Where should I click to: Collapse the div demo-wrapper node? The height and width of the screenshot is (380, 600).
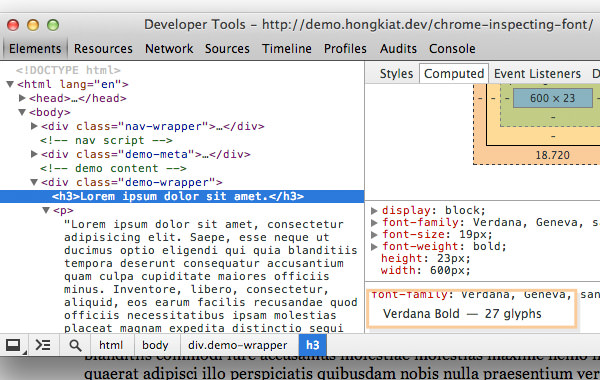(34, 182)
